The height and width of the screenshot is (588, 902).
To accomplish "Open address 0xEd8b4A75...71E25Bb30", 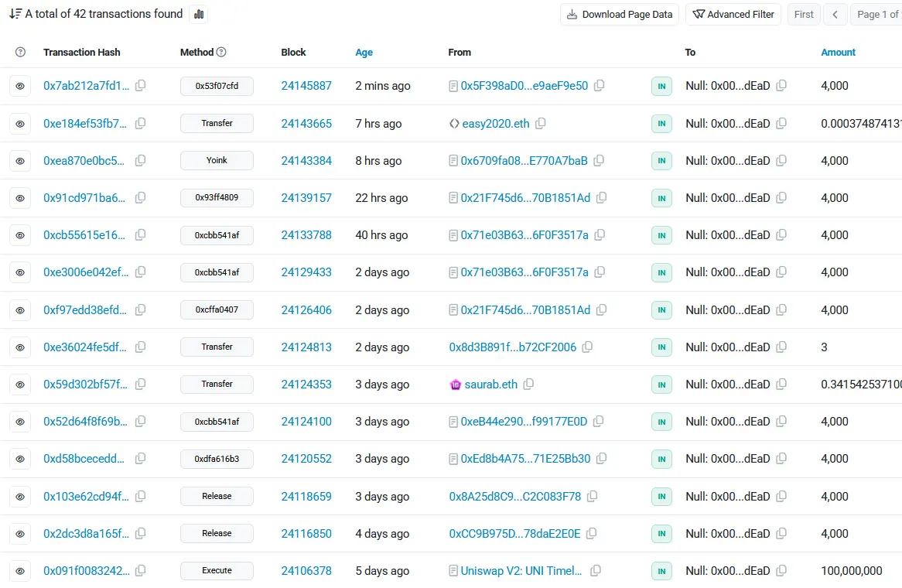I will click(525, 459).
